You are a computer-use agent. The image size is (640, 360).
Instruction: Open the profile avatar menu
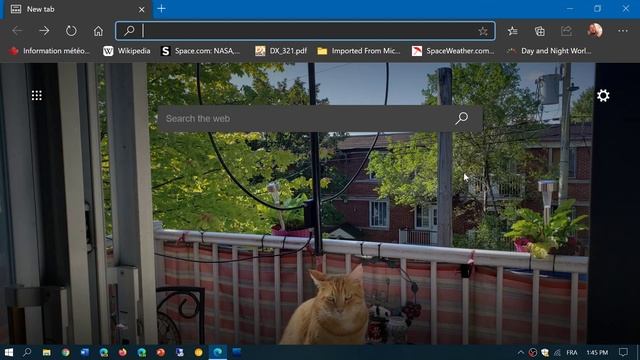tap(595, 31)
